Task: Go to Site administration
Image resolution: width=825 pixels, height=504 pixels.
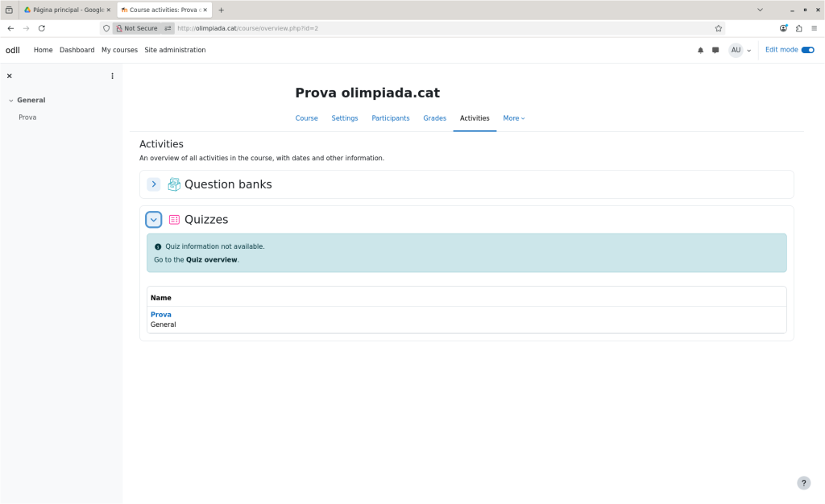Action: tap(175, 50)
